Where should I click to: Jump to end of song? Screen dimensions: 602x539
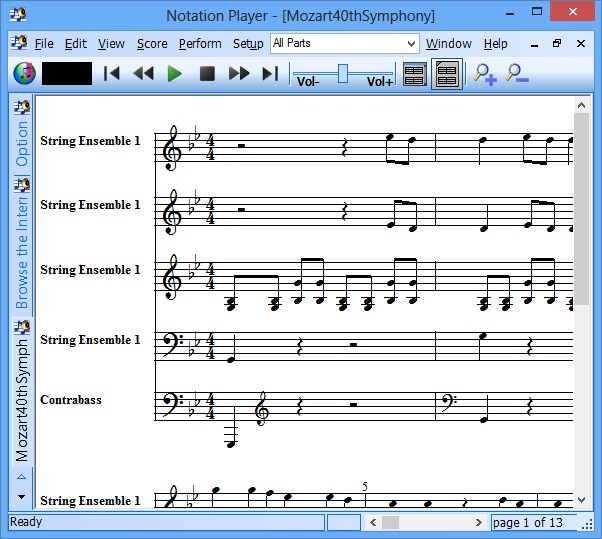tap(270, 73)
